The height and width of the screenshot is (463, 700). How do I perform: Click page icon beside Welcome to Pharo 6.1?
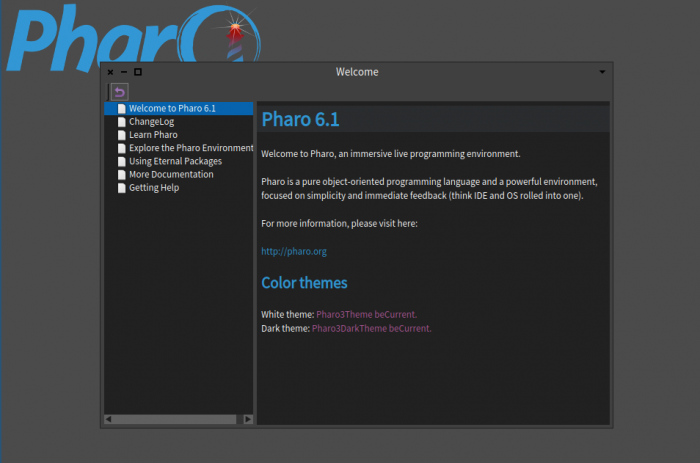pos(121,108)
